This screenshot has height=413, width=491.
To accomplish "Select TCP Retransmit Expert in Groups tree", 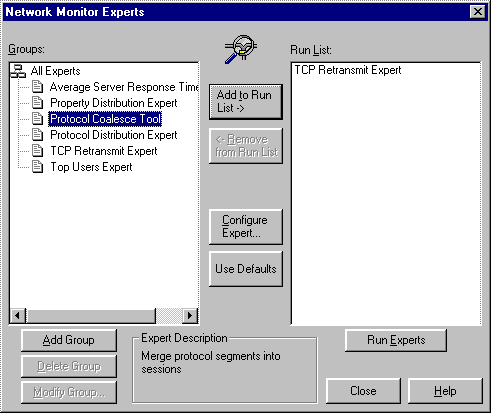I will (104, 151).
